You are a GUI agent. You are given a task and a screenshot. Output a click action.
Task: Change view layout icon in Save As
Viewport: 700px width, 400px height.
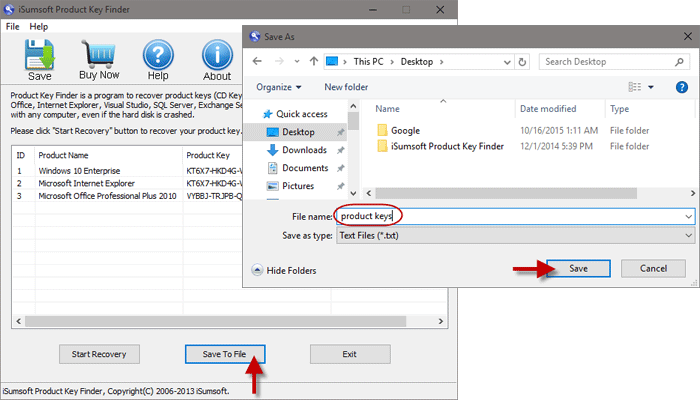[634, 87]
